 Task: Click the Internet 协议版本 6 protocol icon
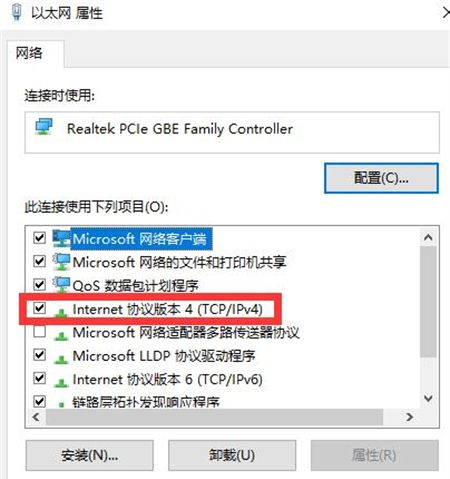(x=61, y=382)
